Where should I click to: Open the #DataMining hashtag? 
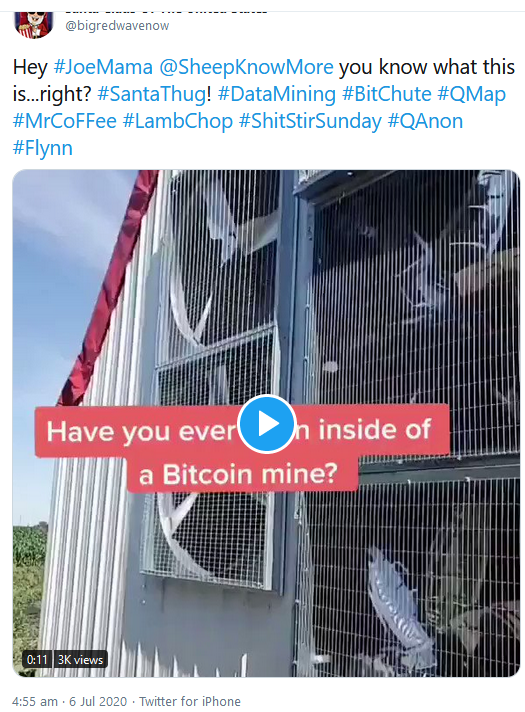pos(277,94)
